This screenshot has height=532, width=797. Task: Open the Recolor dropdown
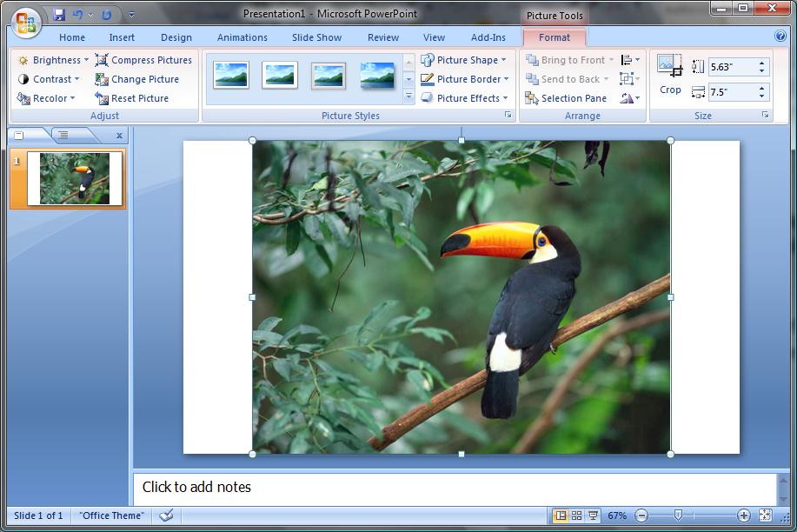[x=46, y=98]
